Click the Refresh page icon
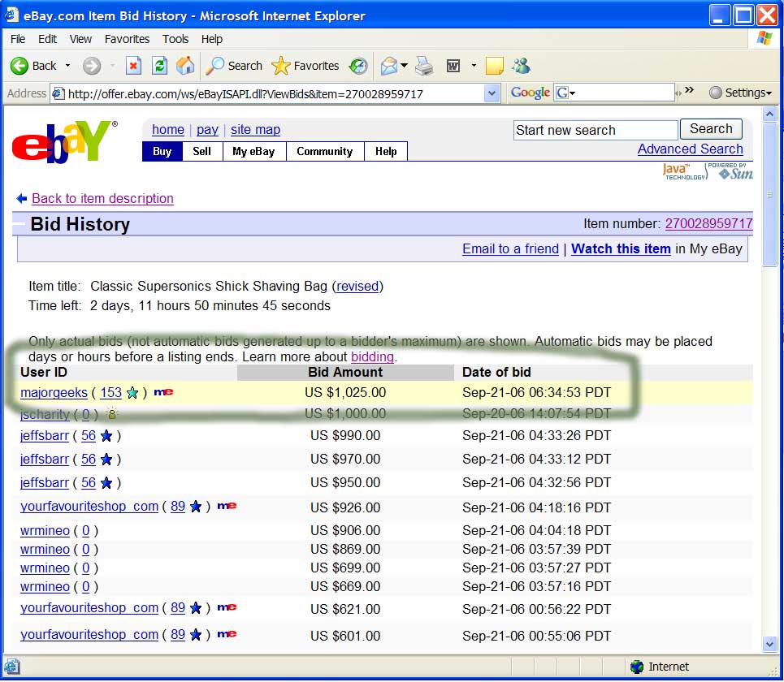 (x=160, y=66)
